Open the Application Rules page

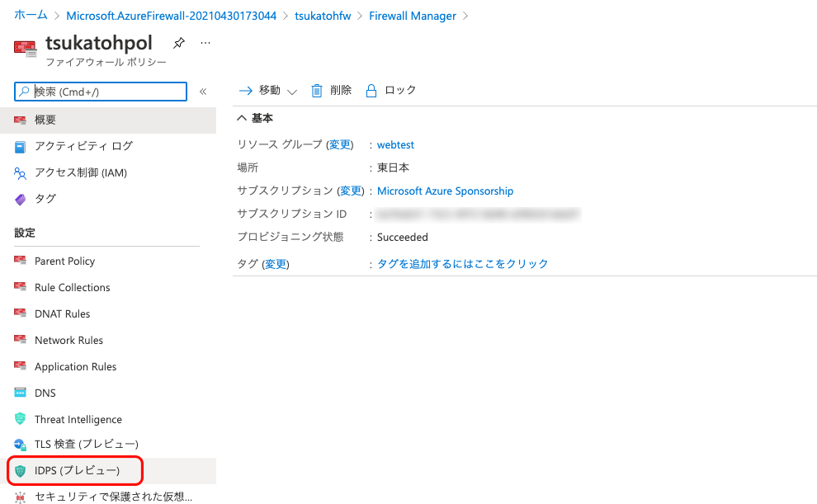click(76, 366)
